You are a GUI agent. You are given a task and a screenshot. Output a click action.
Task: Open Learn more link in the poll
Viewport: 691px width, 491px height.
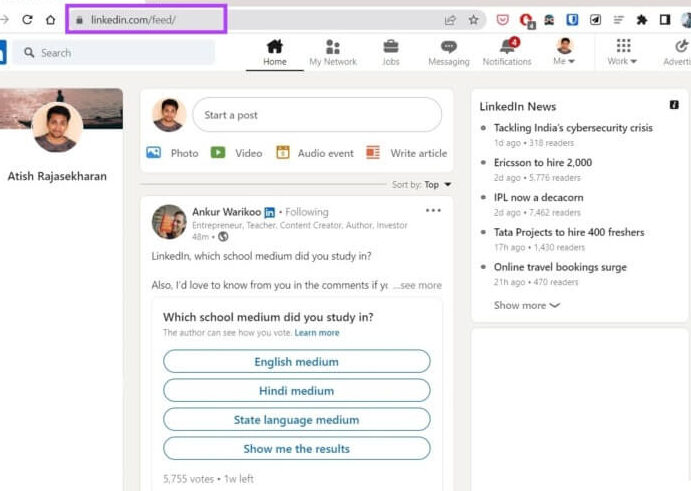(317, 333)
